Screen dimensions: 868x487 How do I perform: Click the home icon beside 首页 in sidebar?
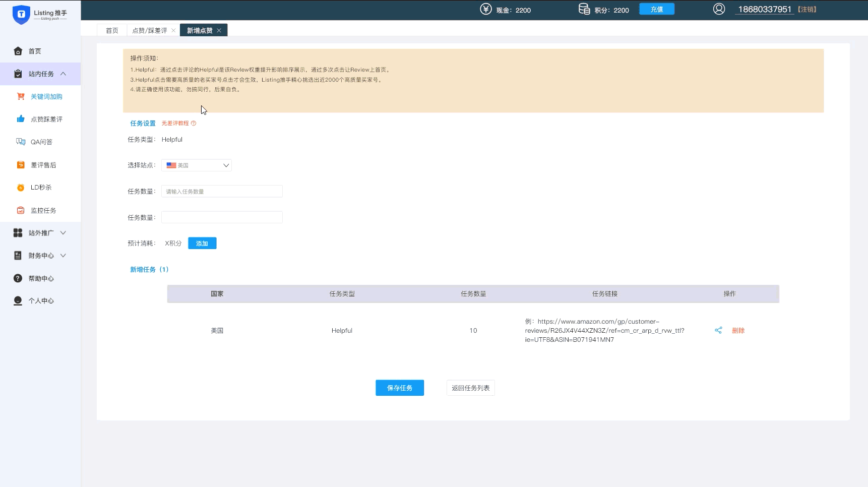pos(18,51)
